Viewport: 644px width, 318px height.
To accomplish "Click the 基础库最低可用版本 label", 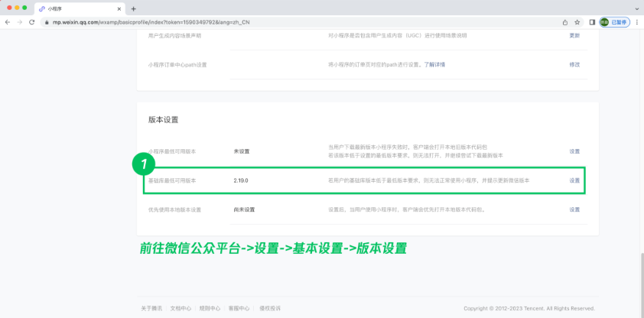I will coord(172,180).
